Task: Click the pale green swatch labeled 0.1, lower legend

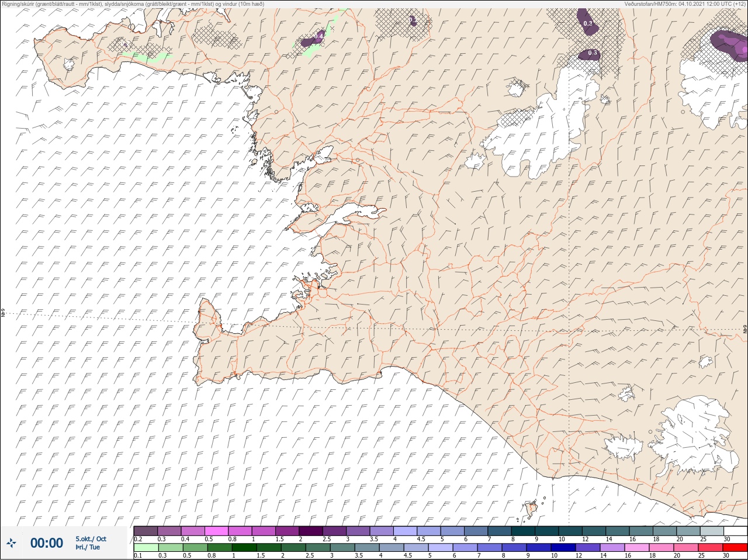Action: point(146,548)
